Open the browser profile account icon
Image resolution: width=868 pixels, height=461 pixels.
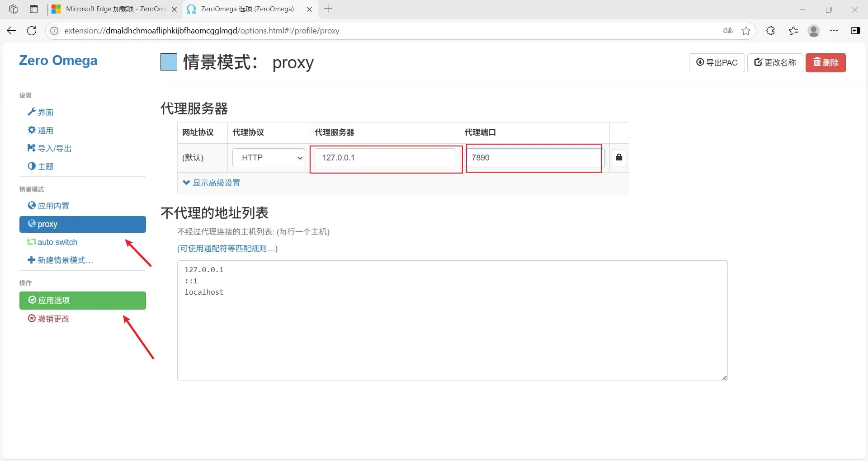click(x=814, y=31)
